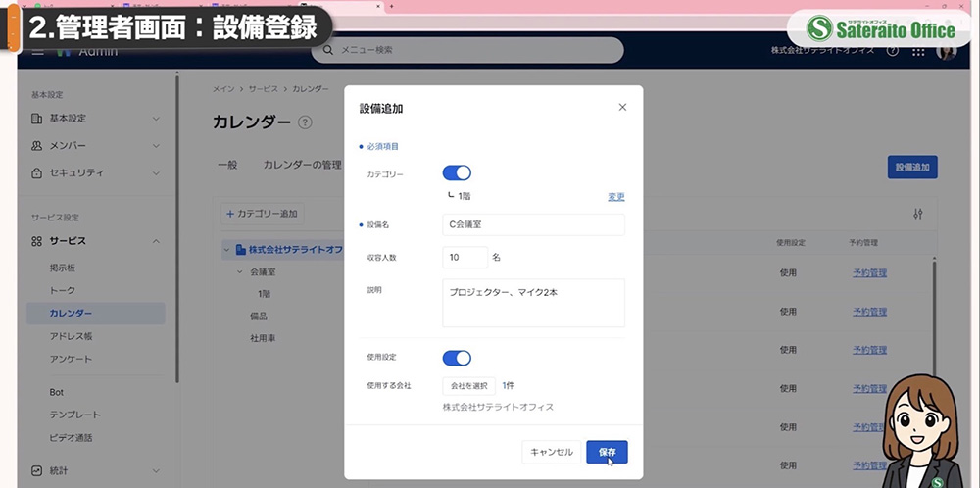This screenshot has height=488, width=980.
Task: Click the 統計 chart icon in the sidebar
Action: [37, 470]
